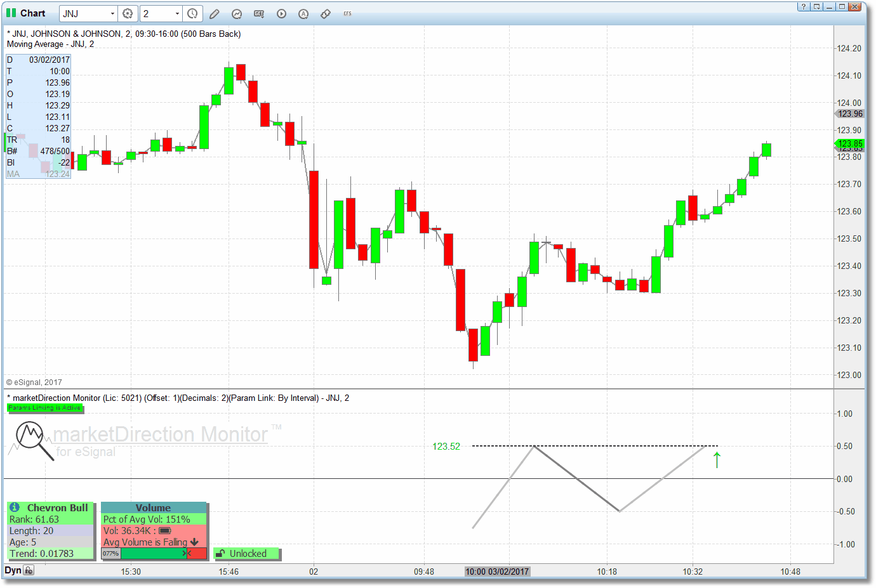Screen dimensions: 876x588
Task: Click the Rank: 61.63 row
Action: tap(51, 519)
